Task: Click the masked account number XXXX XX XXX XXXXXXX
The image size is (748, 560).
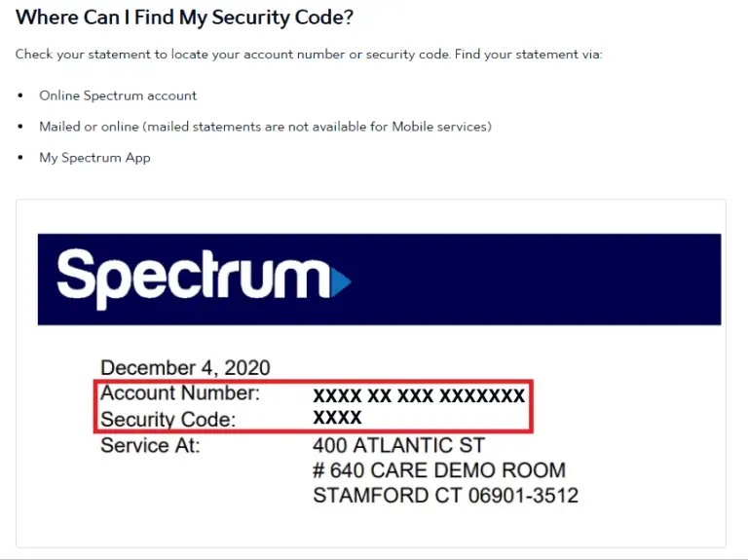Action: click(419, 395)
